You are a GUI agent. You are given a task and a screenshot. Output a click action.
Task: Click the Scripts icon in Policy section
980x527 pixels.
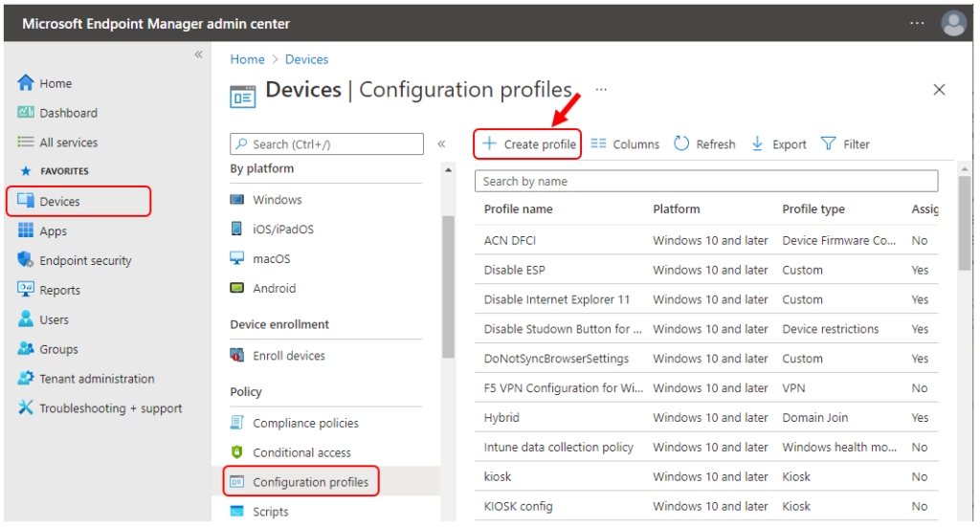237,512
